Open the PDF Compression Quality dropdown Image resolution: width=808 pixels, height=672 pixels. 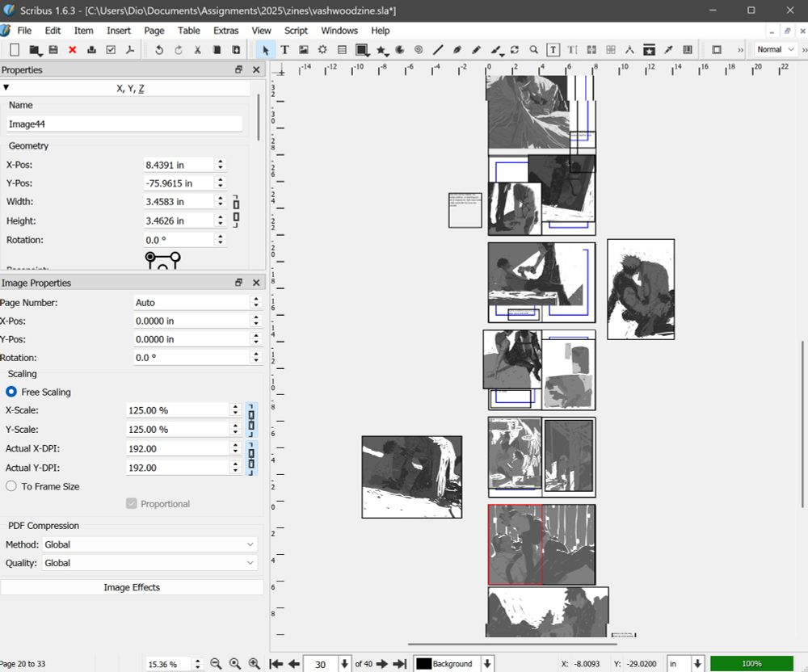coord(149,563)
